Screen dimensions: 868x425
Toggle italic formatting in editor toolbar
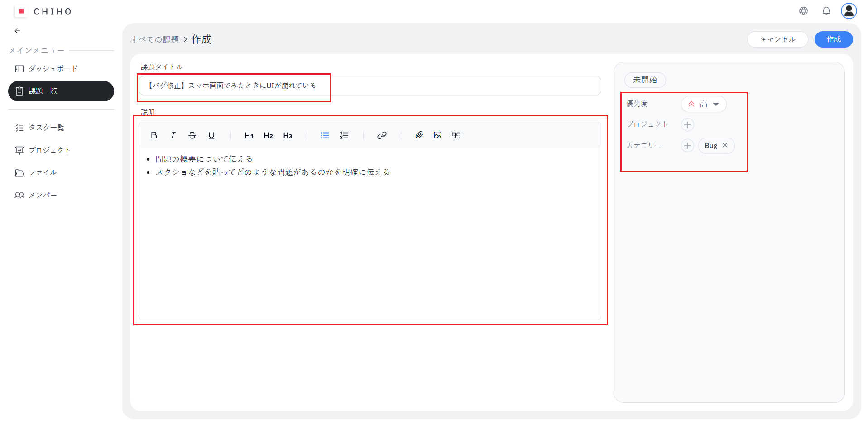pos(173,135)
